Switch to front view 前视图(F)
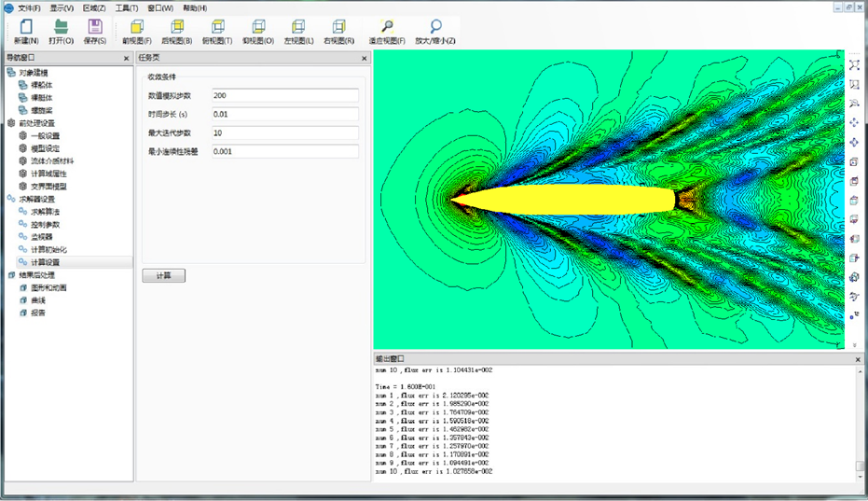The image size is (868, 501). (x=137, y=32)
